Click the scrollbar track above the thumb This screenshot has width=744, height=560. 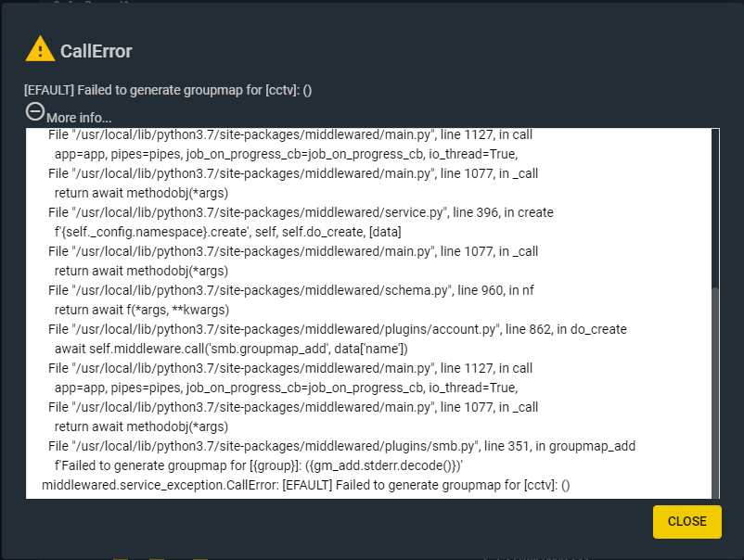tap(715, 208)
